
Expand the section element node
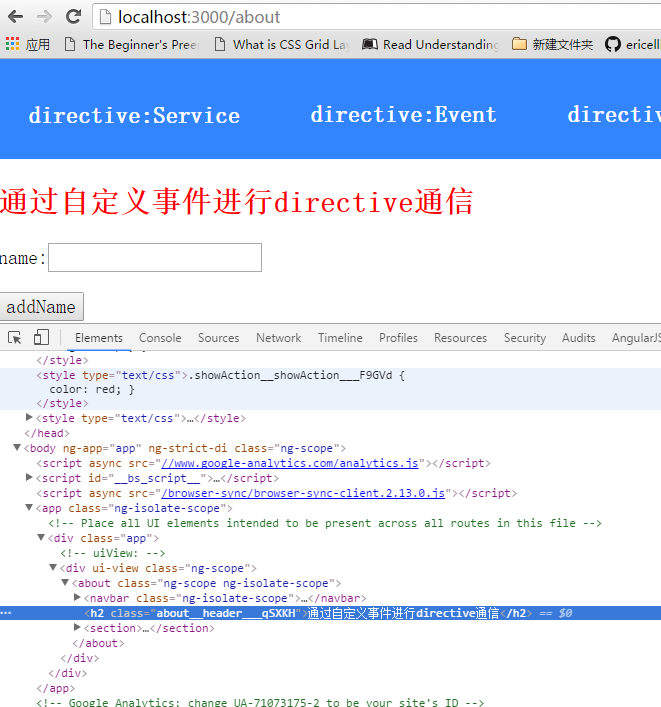click(x=77, y=627)
